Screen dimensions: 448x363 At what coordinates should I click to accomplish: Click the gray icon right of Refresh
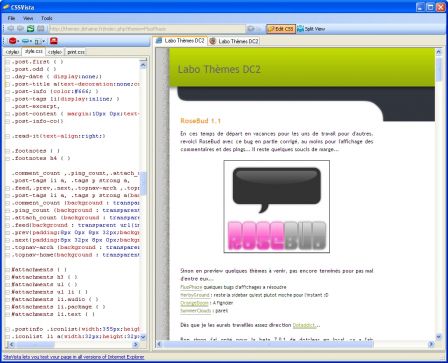[x=41, y=29]
